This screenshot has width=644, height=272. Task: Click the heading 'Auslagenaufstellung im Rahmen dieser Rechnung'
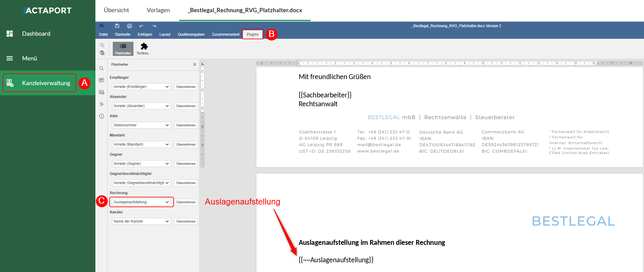click(372, 242)
